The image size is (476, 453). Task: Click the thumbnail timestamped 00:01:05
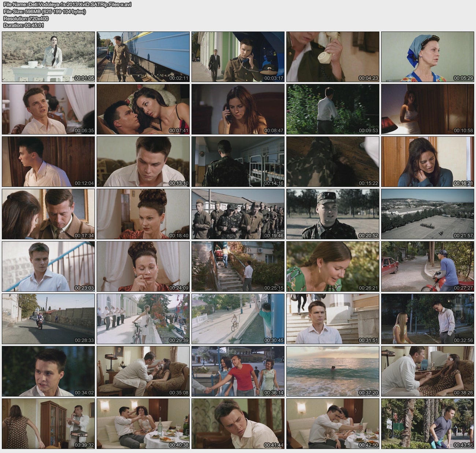(x=48, y=57)
